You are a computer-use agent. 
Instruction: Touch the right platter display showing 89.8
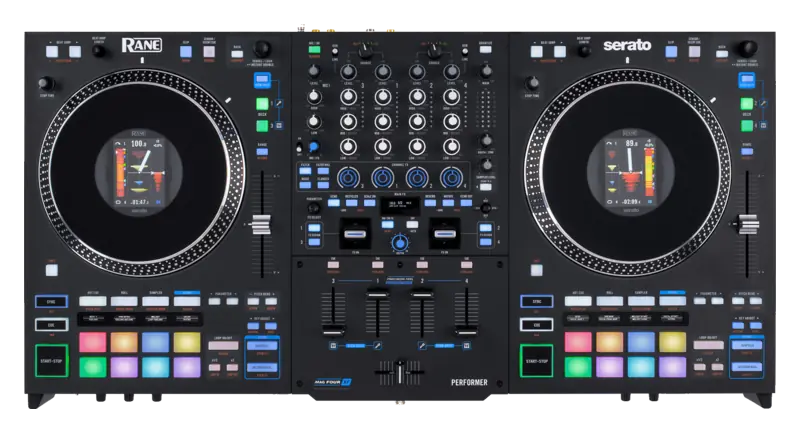[x=631, y=172]
